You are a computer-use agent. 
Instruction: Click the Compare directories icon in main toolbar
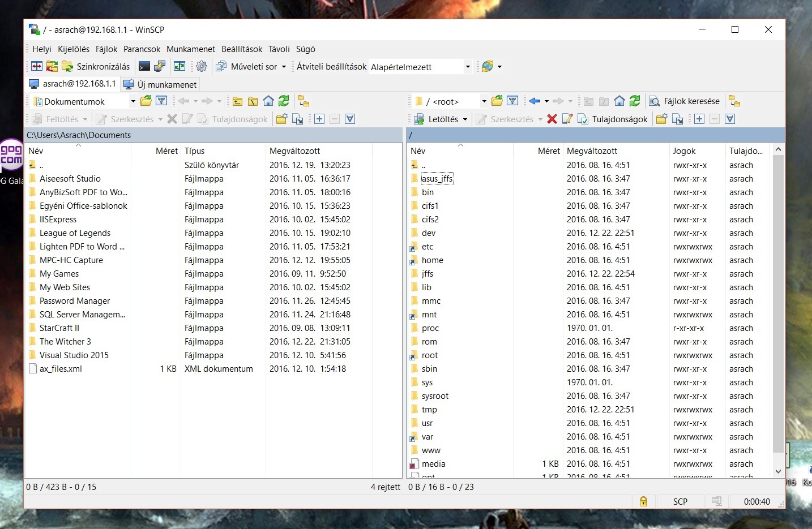tap(37, 66)
